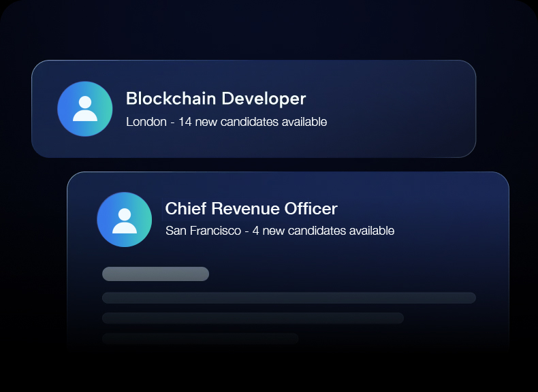Viewport: 538px width, 392px height.
Task: Click the word "Officer" in the lower card
Action: click(312, 208)
